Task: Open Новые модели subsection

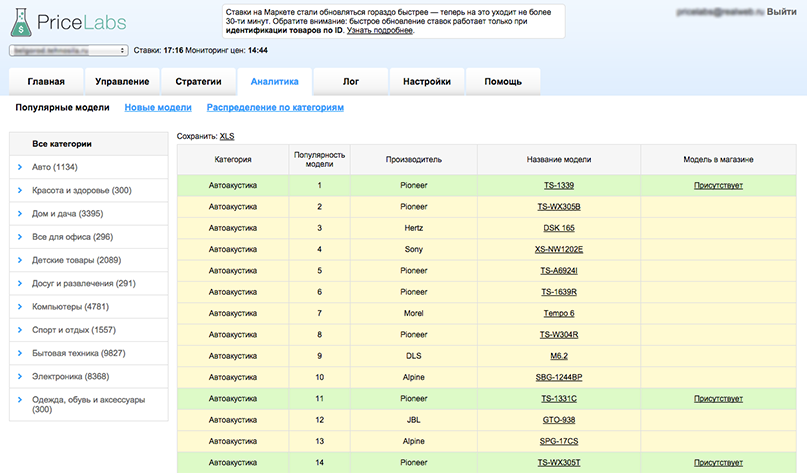Action: point(158,108)
